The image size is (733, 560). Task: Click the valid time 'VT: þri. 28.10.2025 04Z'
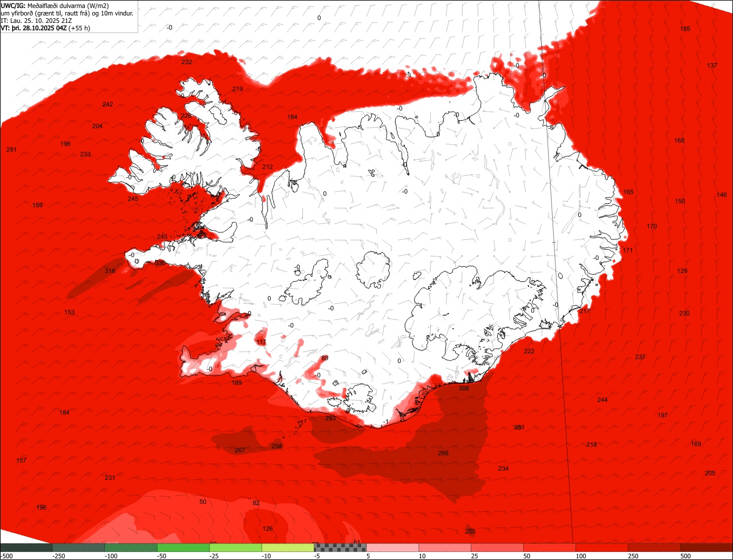[34, 28]
